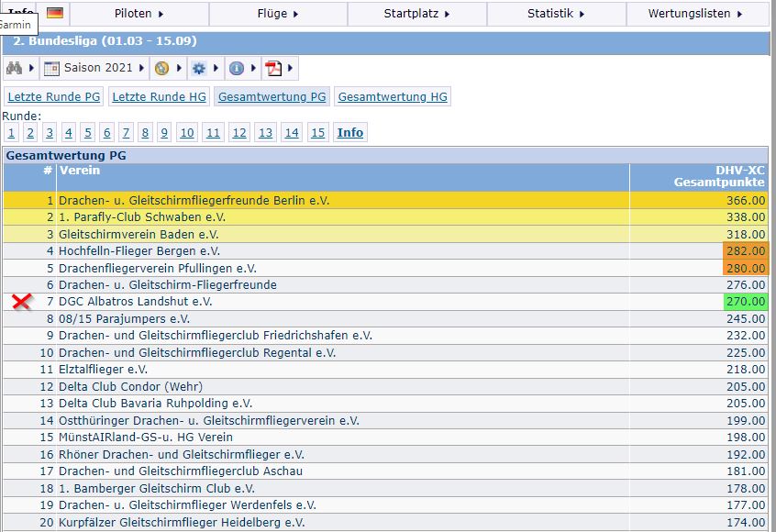Viewport: 776px width, 532px height.
Task: Click Hochfelln-Flieger Bergen e.V.
Action: pyautogui.click(x=139, y=251)
